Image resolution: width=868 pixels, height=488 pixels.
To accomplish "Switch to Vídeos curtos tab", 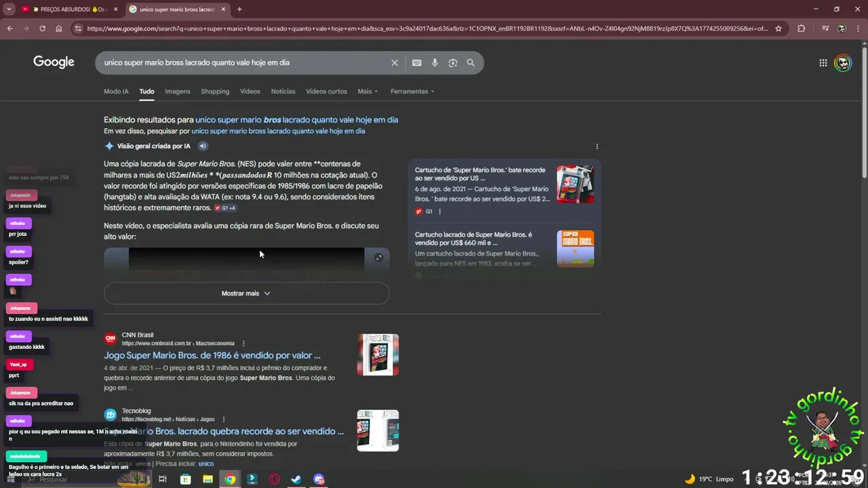I will tap(326, 91).
